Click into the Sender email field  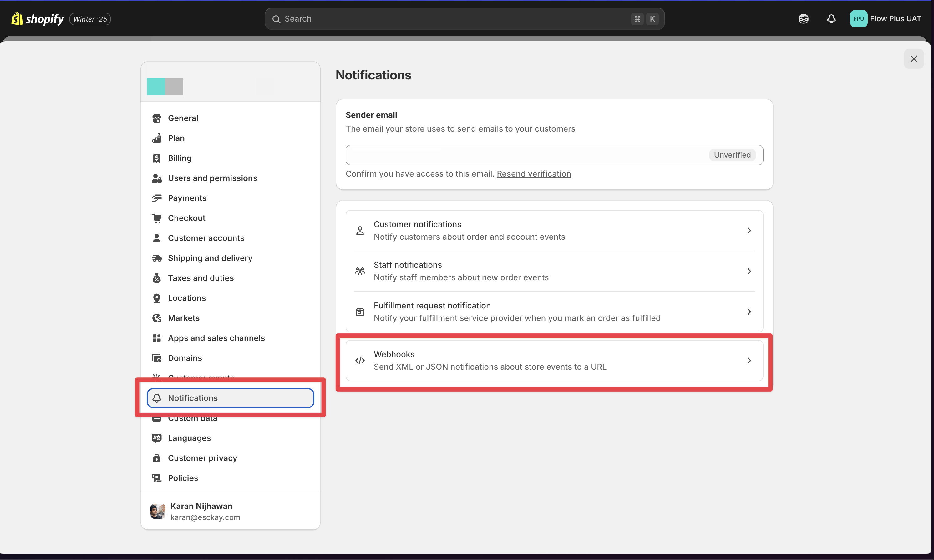pos(525,155)
